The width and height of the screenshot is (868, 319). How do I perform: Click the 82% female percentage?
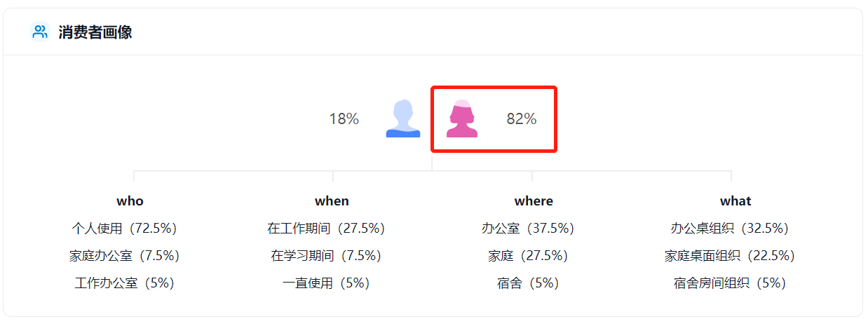522,119
